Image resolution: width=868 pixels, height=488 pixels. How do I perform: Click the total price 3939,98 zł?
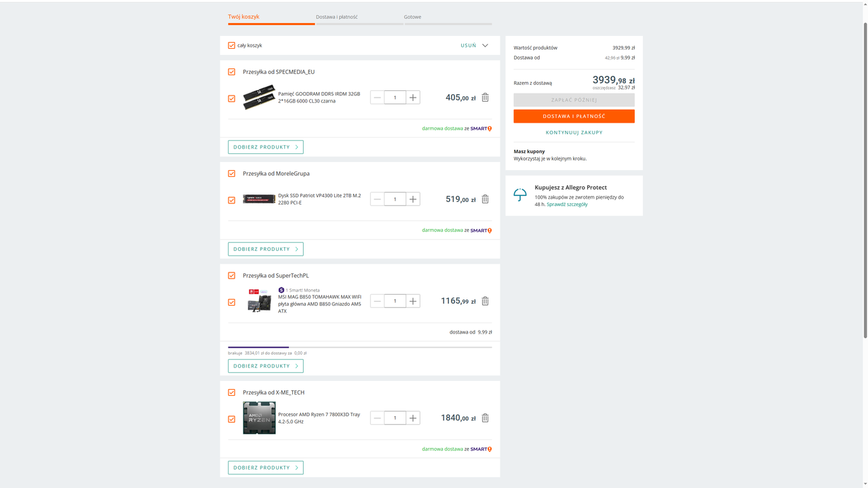(614, 80)
